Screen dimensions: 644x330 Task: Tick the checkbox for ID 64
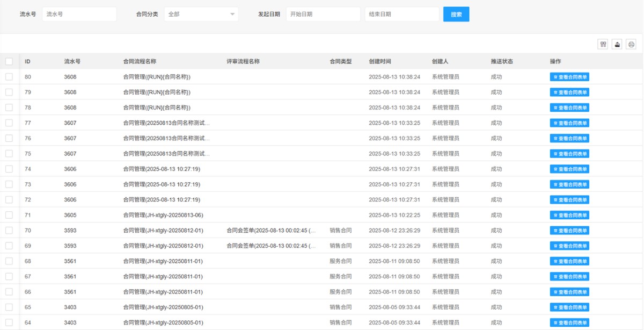coord(9,322)
